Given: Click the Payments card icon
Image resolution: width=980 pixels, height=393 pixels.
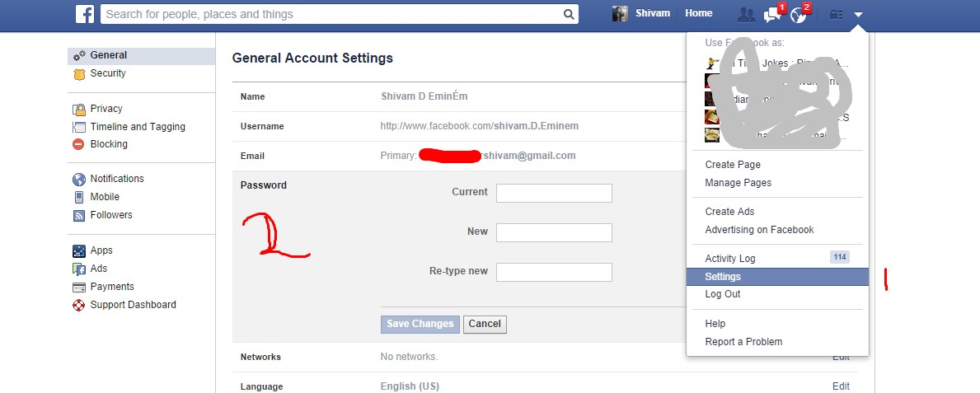Looking at the screenshot, I should click(79, 288).
